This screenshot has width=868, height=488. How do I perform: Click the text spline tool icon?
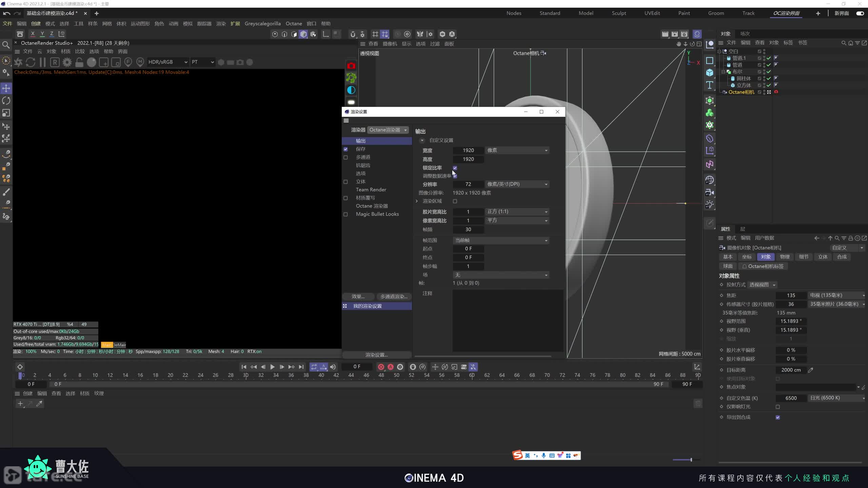710,85
